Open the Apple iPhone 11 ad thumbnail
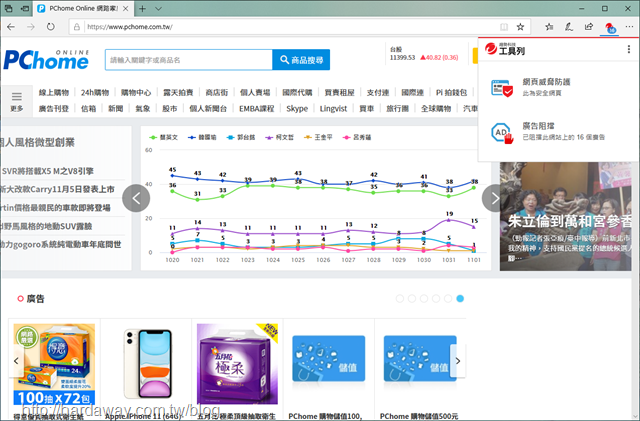This screenshot has width=640, height=421. click(x=147, y=364)
